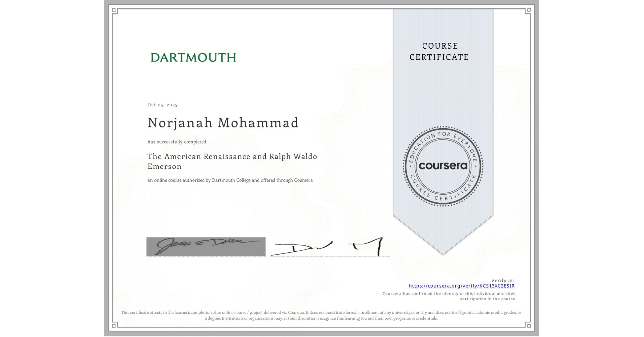644x337 pixels.
Task: Open the coursera.org verify link
Action: 462,286
